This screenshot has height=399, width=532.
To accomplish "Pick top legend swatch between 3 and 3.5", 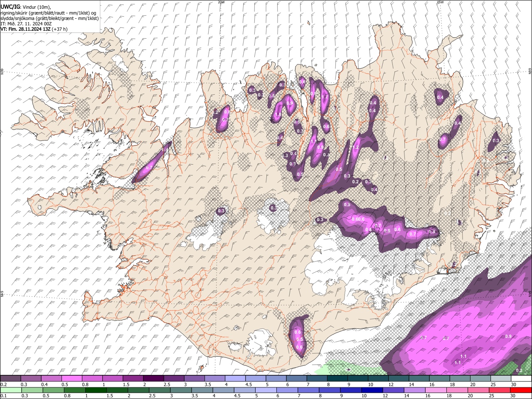I will coord(194,378).
